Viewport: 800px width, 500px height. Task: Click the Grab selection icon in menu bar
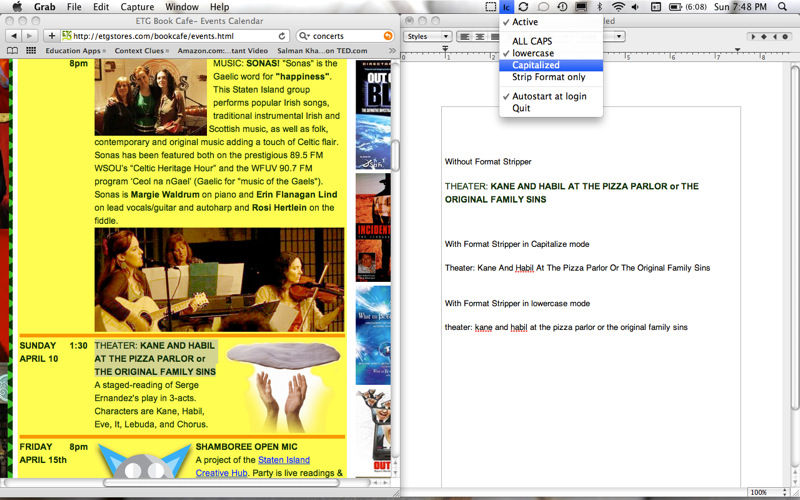490,7
